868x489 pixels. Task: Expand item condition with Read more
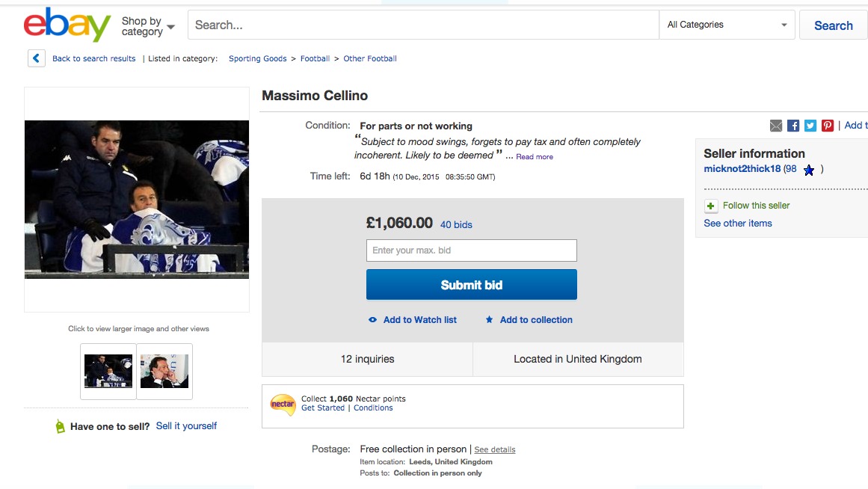pos(535,157)
